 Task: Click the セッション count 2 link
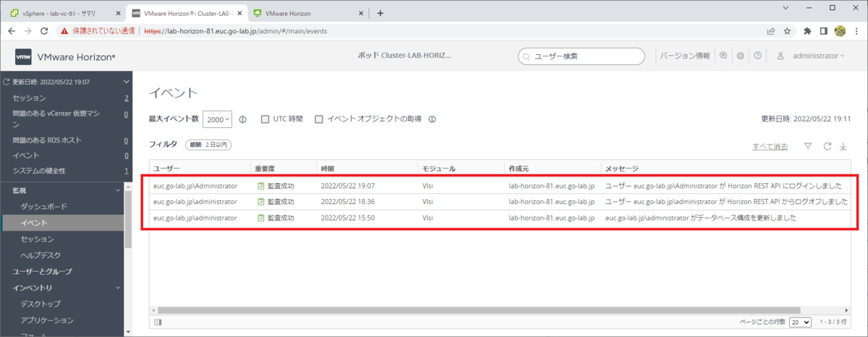click(x=126, y=98)
